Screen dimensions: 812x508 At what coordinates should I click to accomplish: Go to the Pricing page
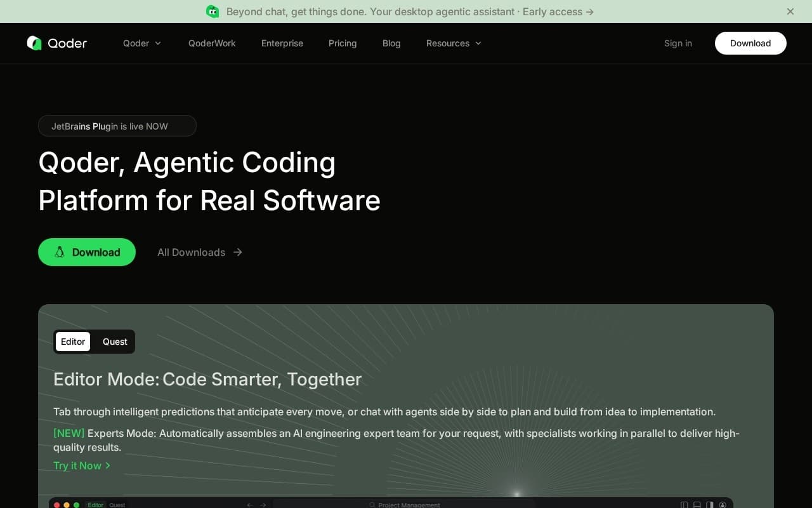343,43
